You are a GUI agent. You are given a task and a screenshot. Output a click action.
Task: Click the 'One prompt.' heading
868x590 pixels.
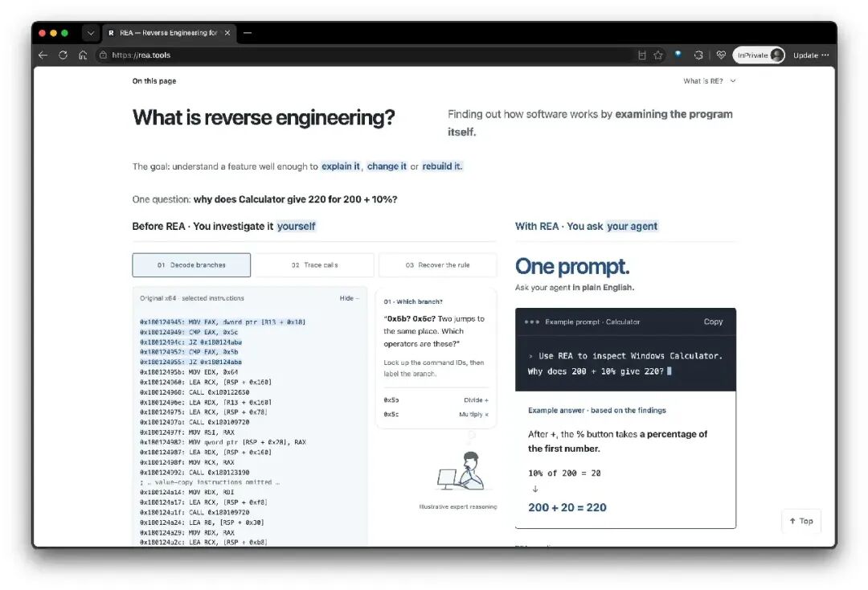click(572, 266)
